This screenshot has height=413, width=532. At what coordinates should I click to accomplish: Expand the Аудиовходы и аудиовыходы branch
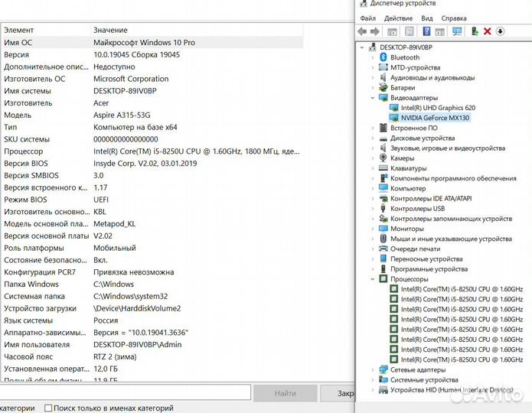(373, 78)
